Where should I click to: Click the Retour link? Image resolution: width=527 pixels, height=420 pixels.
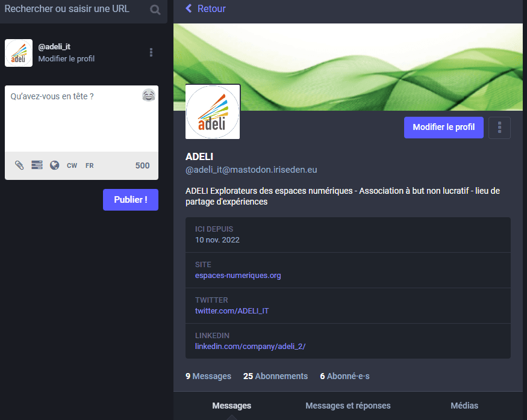[x=211, y=9]
